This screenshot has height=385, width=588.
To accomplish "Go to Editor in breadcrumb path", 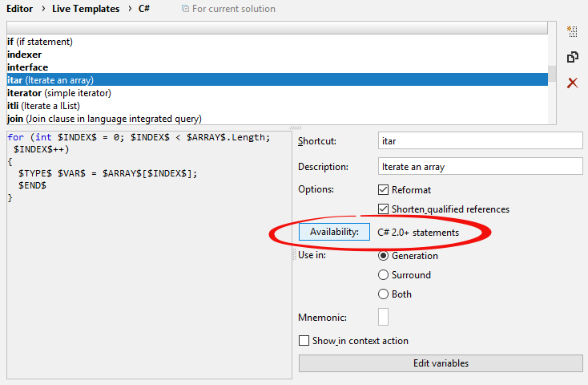I will (x=19, y=9).
